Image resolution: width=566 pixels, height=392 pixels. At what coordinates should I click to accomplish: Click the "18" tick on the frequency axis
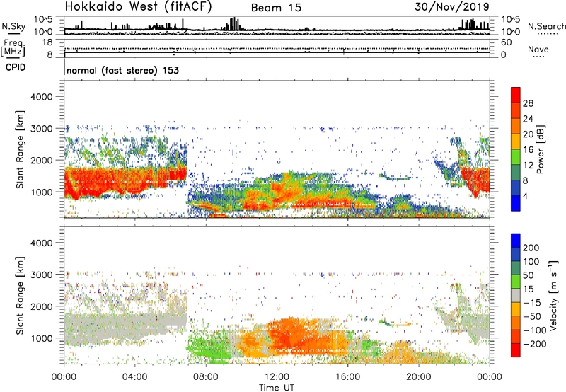[x=47, y=42]
